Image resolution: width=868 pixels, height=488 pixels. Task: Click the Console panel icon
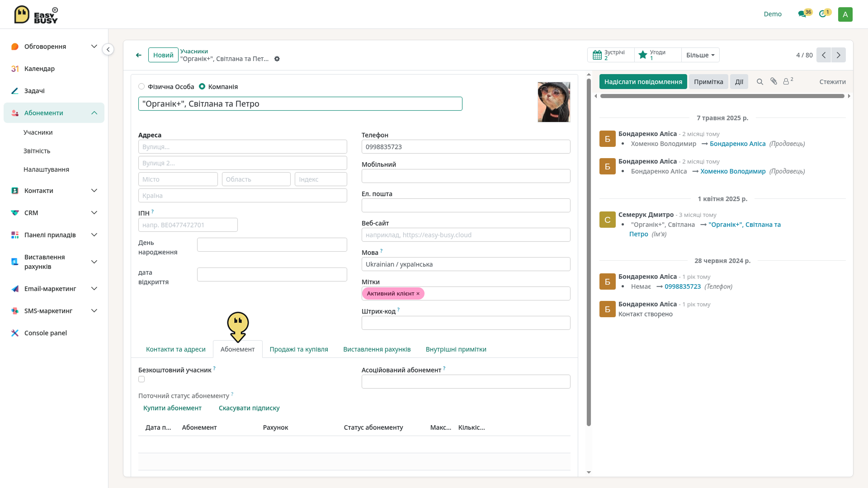15,333
